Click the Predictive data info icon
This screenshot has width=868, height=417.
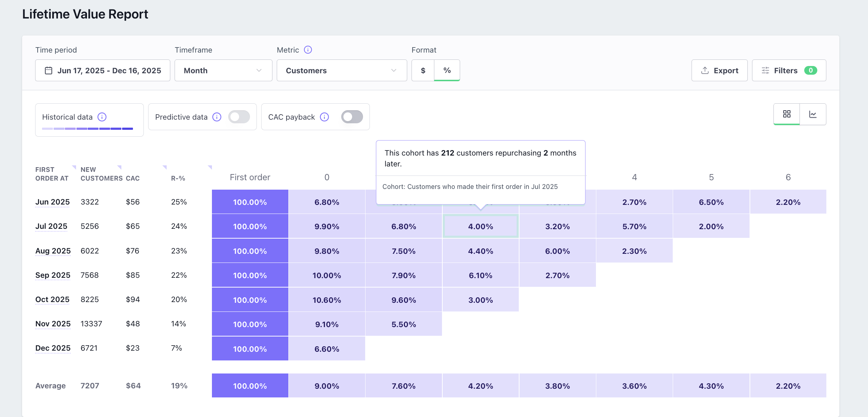pos(217,117)
